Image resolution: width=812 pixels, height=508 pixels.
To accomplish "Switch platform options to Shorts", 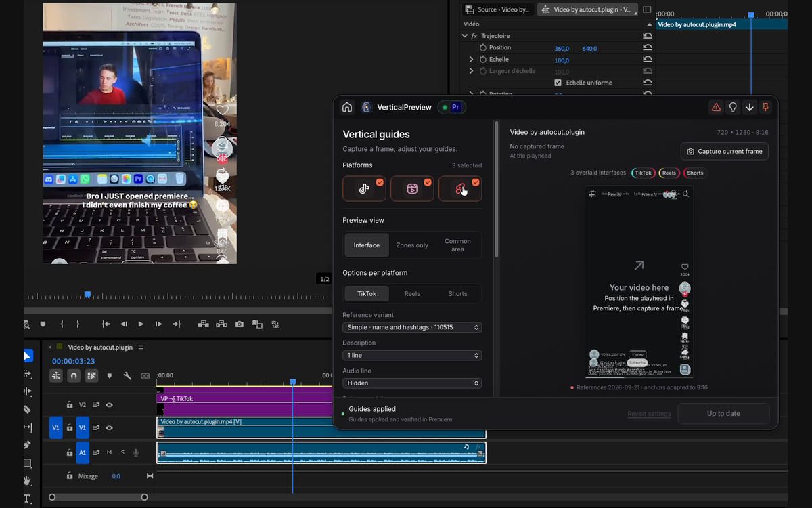I will (x=458, y=294).
